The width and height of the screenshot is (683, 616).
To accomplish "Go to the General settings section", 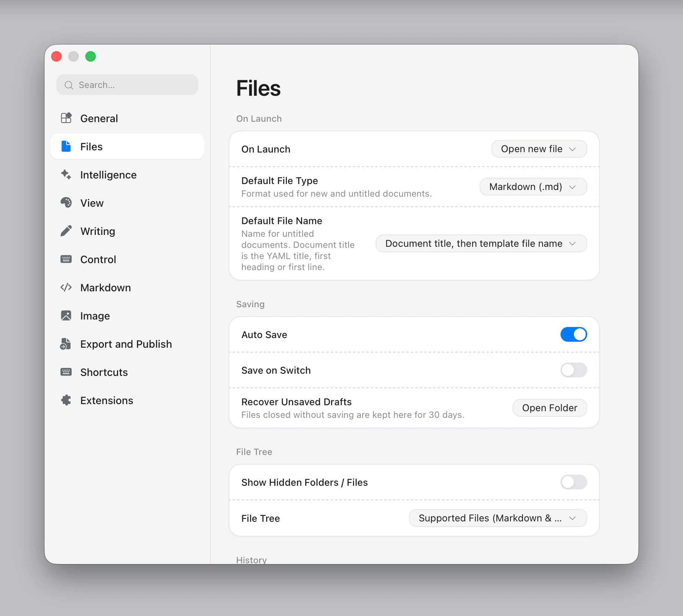I will coord(127,118).
